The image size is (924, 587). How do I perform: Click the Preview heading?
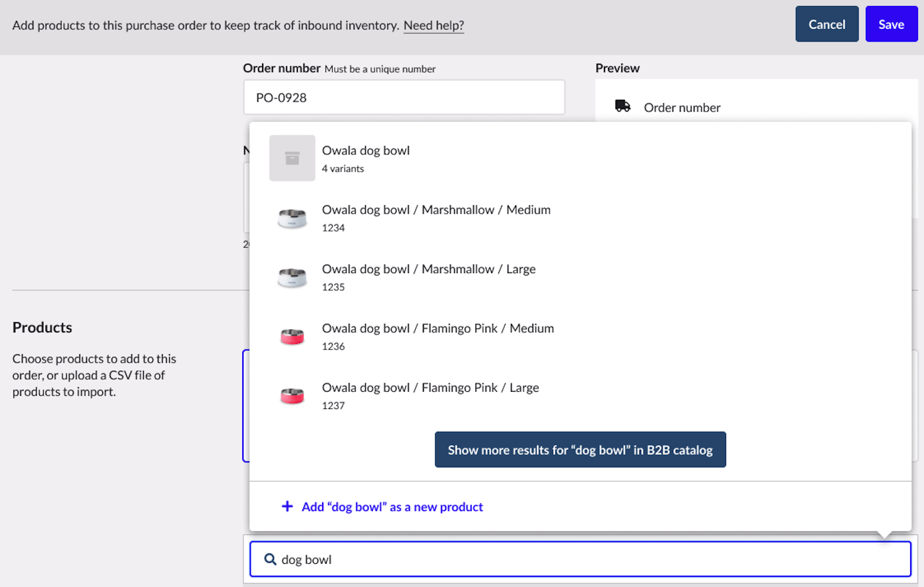point(617,68)
